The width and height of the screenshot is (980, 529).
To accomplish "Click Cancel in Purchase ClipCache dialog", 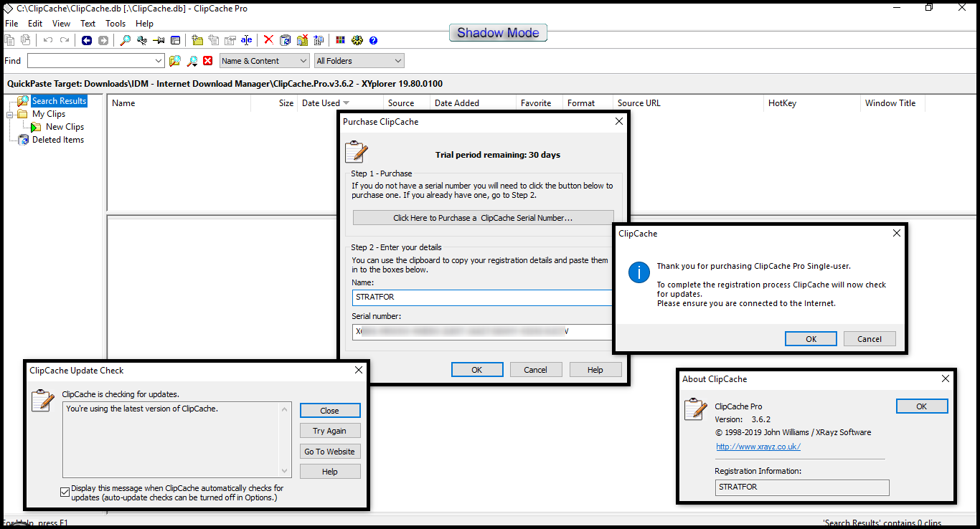I will pyautogui.click(x=535, y=370).
